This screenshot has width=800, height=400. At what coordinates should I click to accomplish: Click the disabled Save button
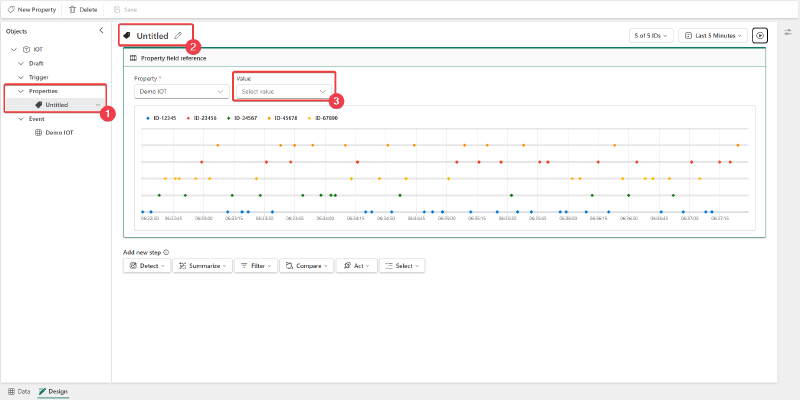point(126,10)
